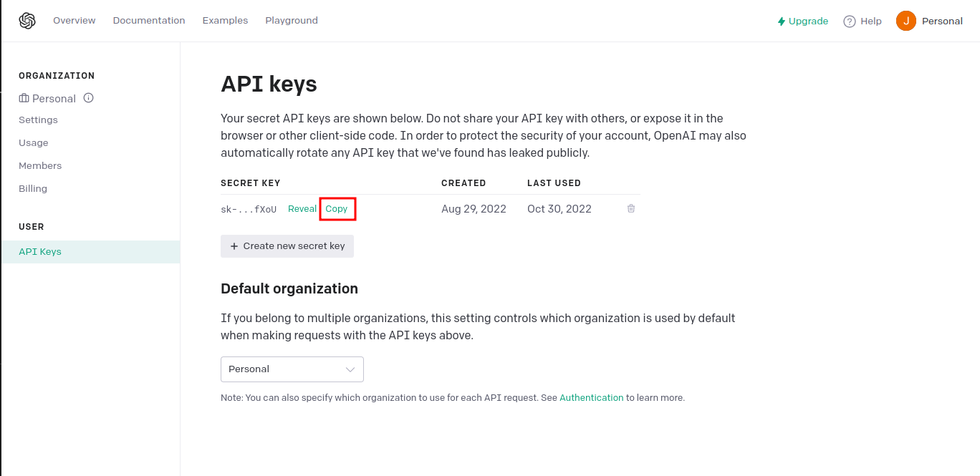980x476 pixels.
Task: Click the Help question mark icon
Action: 850,21
